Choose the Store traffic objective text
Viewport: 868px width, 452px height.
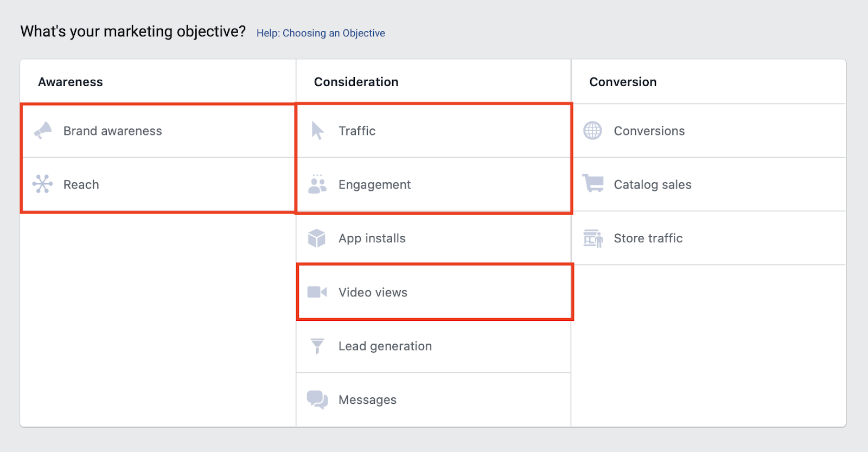pyautogui.click(x=648, y=238)
